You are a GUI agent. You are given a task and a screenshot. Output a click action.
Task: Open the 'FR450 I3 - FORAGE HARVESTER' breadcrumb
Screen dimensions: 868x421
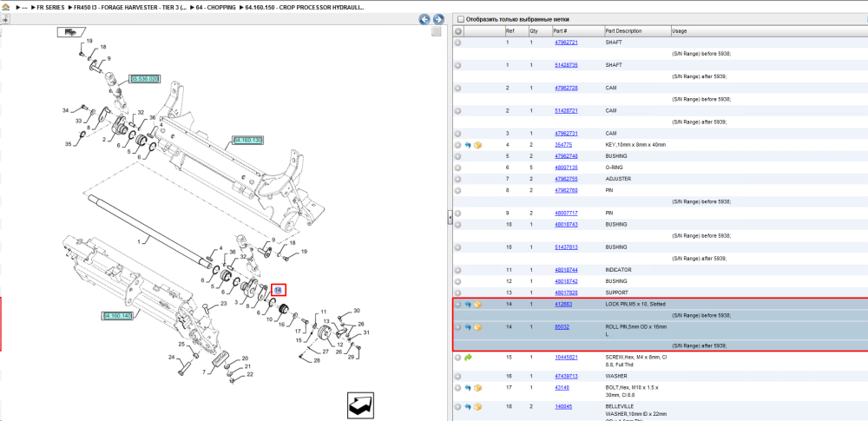point(131,8)
